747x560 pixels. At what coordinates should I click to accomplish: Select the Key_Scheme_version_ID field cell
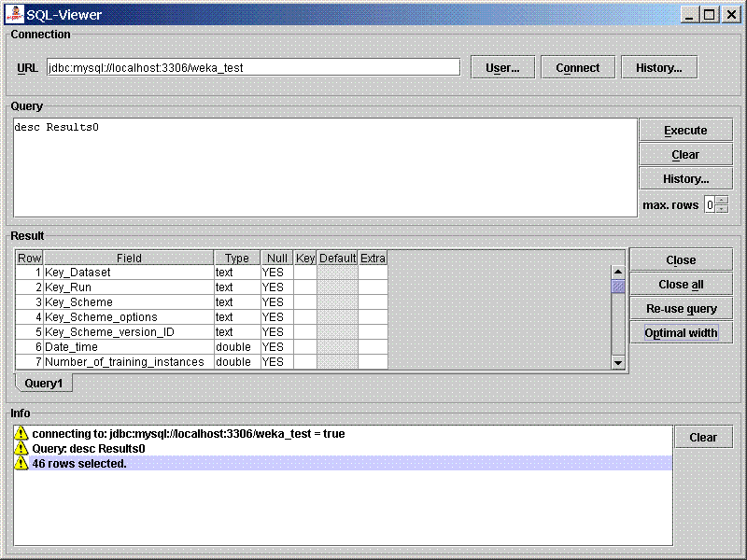click(x=129, y=332)
